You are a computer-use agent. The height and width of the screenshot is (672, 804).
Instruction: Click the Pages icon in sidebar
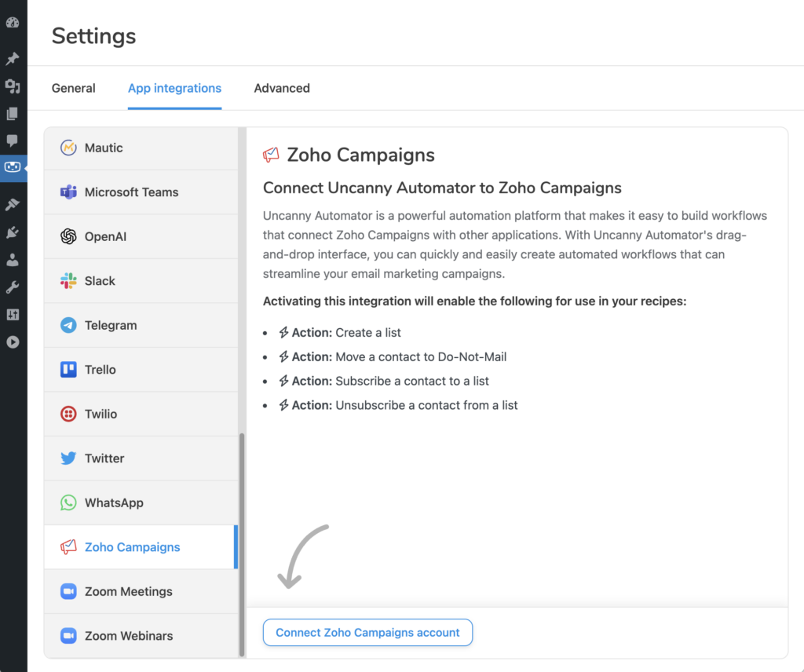point(13,114)
